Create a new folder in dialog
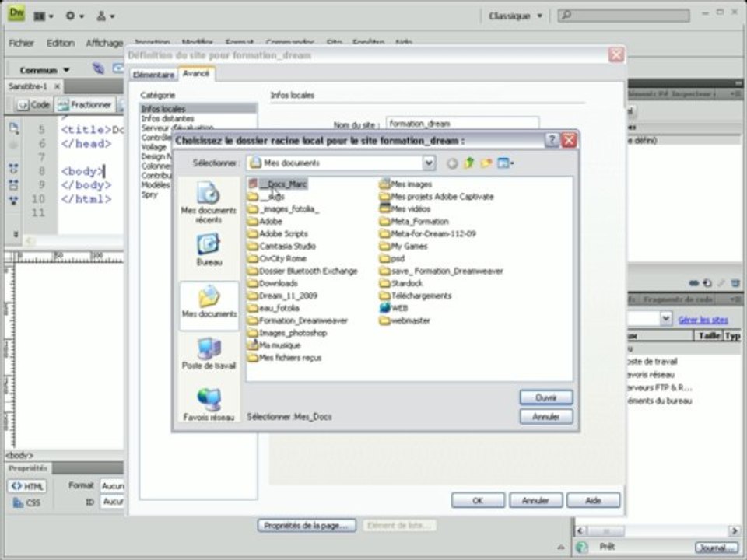 (x=486, y=163)
